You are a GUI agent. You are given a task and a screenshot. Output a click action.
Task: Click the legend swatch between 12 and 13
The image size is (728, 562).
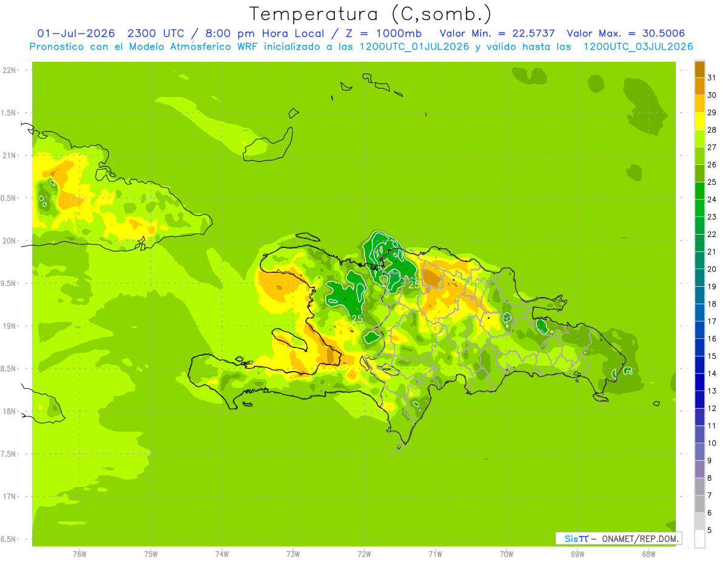(699, 400)
